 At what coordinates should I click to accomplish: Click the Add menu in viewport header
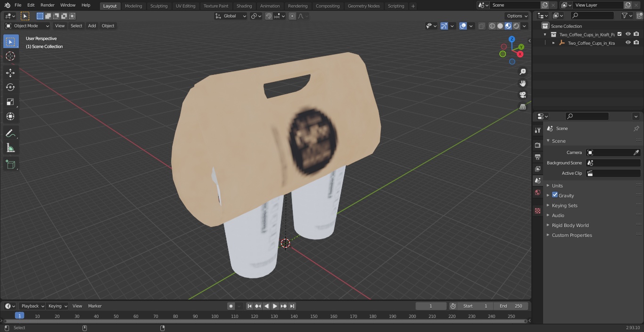point(92,26)
